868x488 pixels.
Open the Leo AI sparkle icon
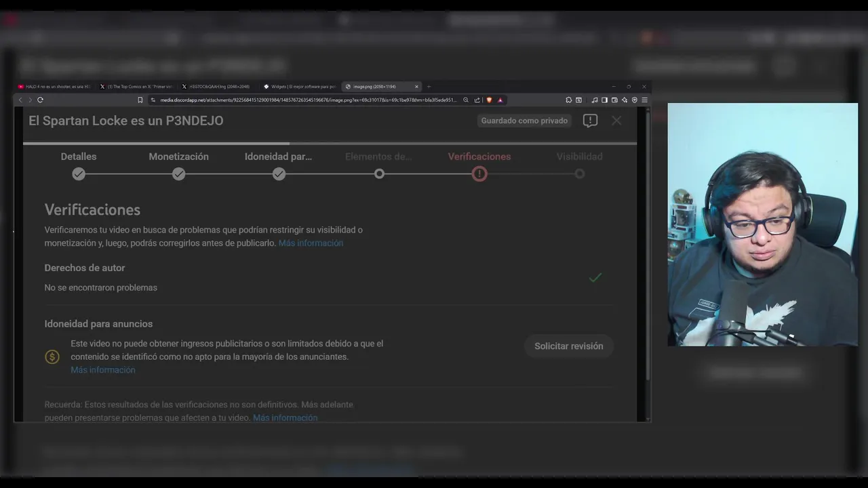[625, 100]
